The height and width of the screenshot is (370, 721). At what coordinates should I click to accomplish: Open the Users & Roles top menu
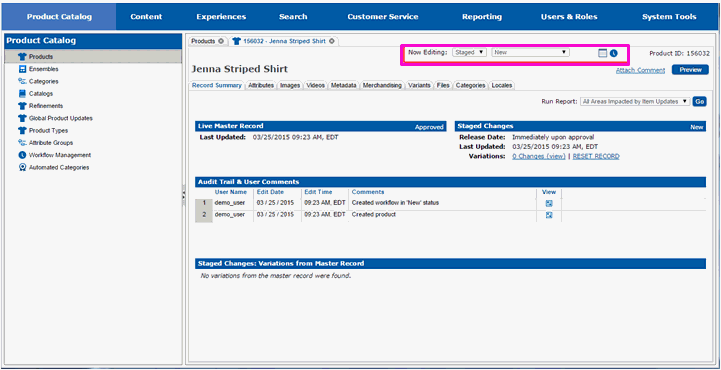tap(569, 17)
